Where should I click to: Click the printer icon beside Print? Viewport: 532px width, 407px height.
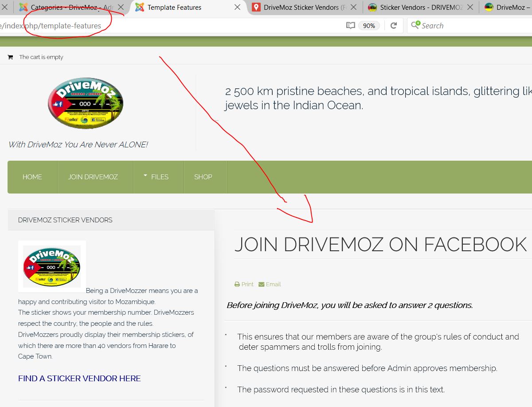point(237,285)
